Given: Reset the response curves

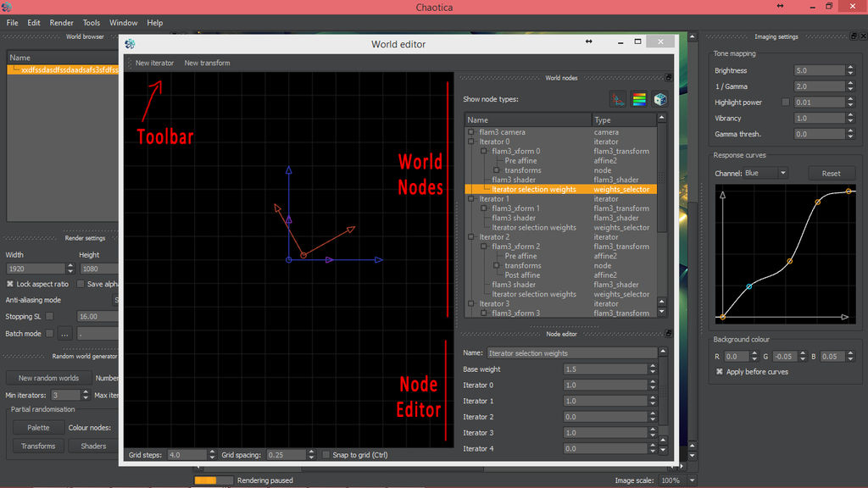Looking at the screenshot, I should tap(831, 173).
